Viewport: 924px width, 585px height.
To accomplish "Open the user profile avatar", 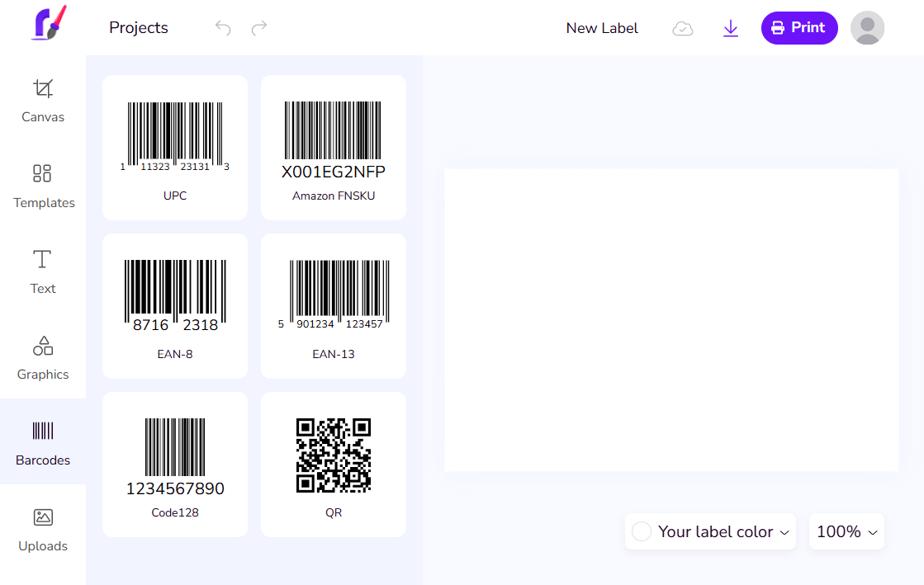I will (867, 28).
